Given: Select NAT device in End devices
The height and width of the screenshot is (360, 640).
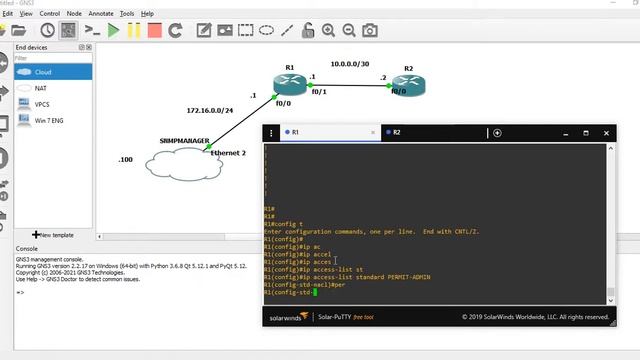Looking at the screenshot, I should tap(53, 88).
